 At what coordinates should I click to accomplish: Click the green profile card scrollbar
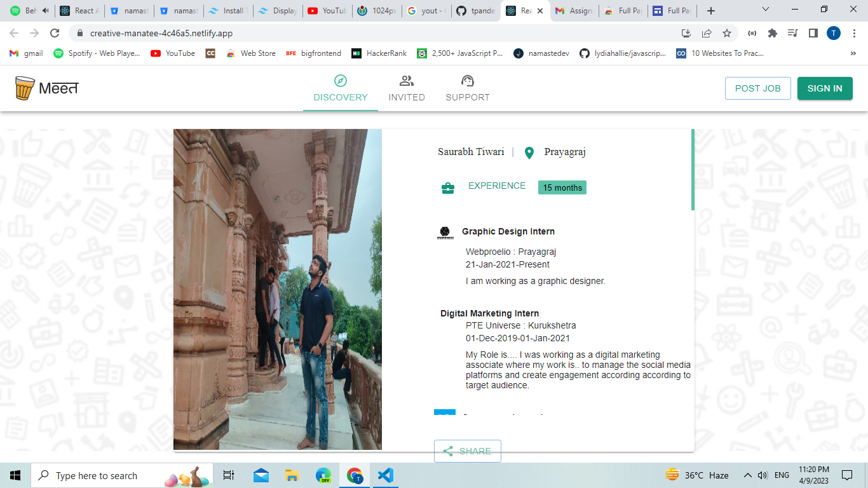click(x=693, y=170)
